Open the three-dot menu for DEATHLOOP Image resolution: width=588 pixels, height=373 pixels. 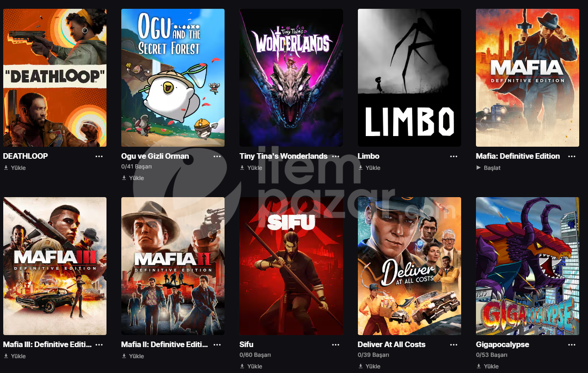(x=99, y=156)
